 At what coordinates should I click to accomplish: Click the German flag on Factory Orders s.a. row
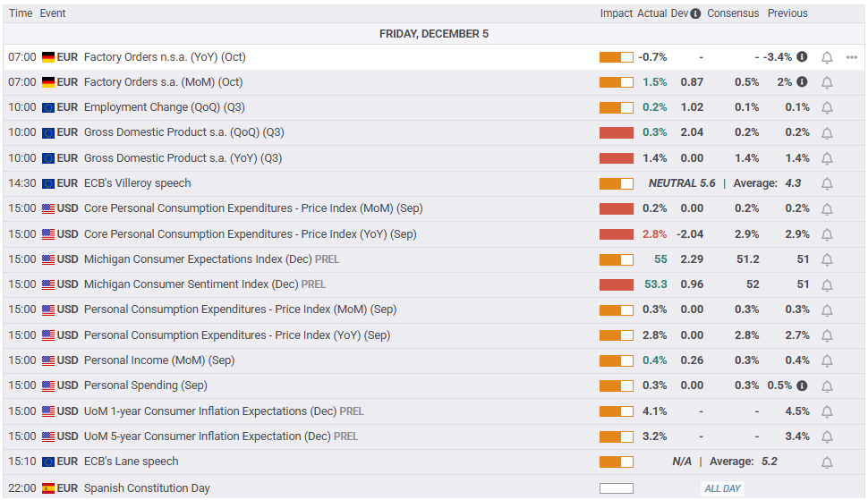pos(48,82)
